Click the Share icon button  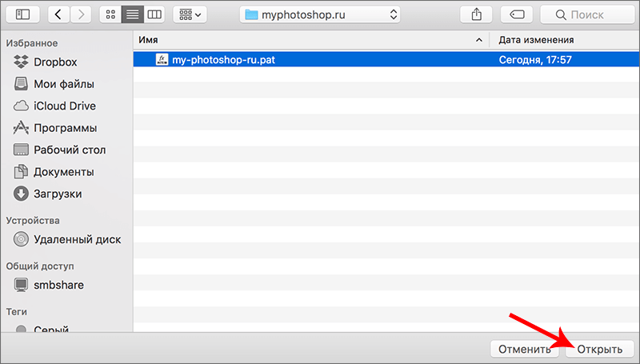click(478, 14)
